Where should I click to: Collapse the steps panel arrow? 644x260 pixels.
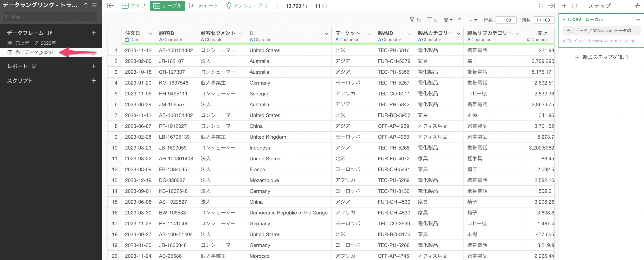pyautogui.click(x=551, y=6)
